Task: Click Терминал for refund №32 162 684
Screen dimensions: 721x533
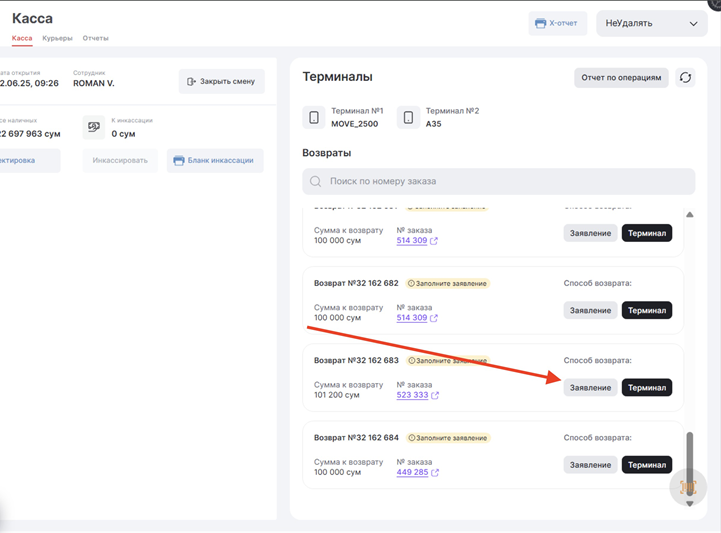Action: click(x=646, y=465)
